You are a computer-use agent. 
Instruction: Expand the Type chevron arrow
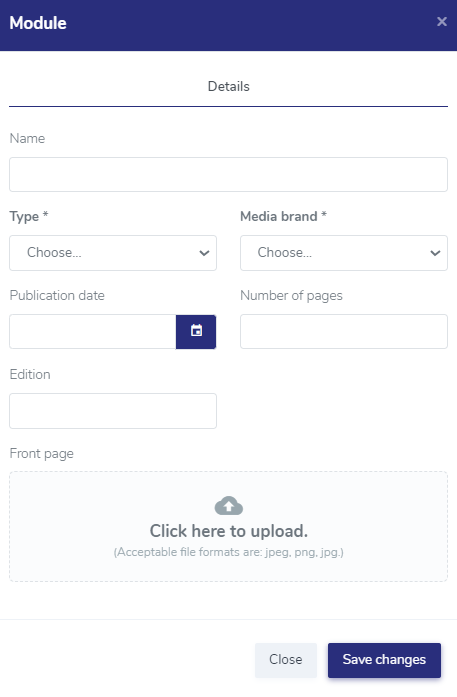204,253
